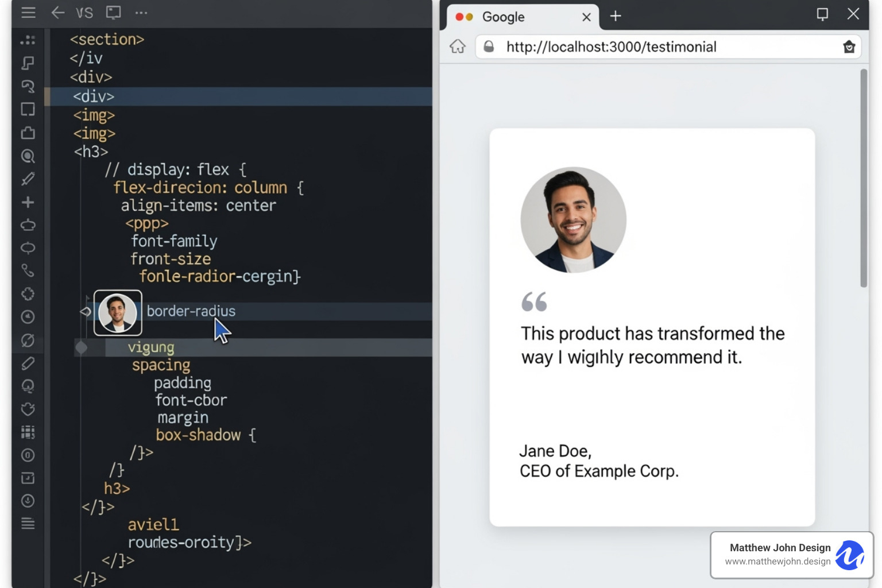Click the padlock icon in address bar

coord(489,47)
